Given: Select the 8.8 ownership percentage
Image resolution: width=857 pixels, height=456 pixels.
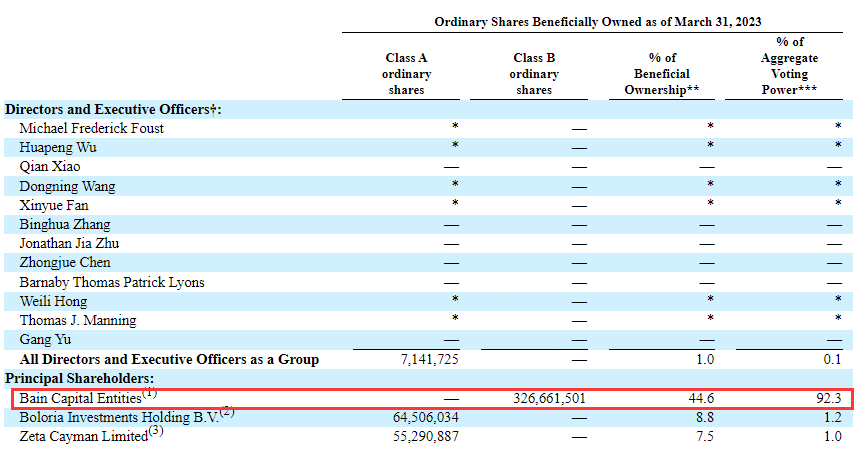Looking at the screenshot, I should pos(705,418).
